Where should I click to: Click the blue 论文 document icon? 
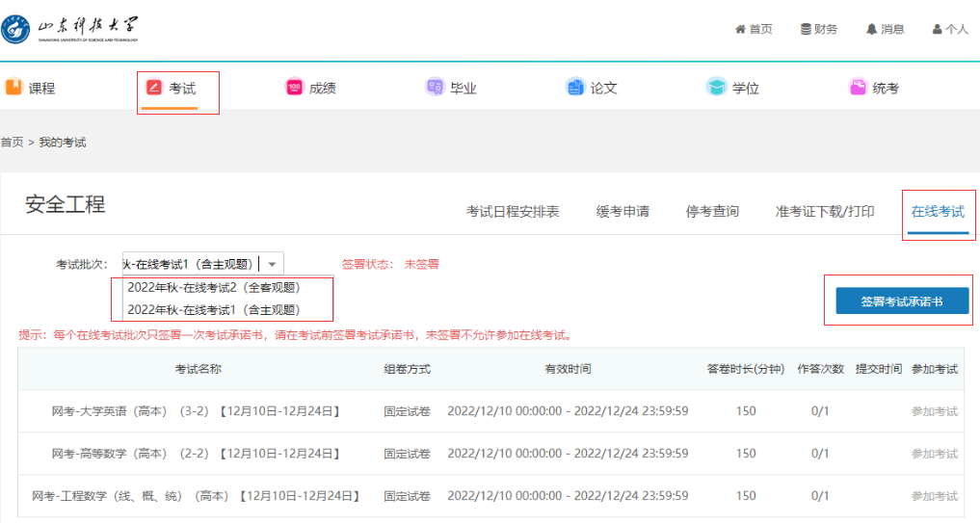pyautogui.click(x=575, y=88)
